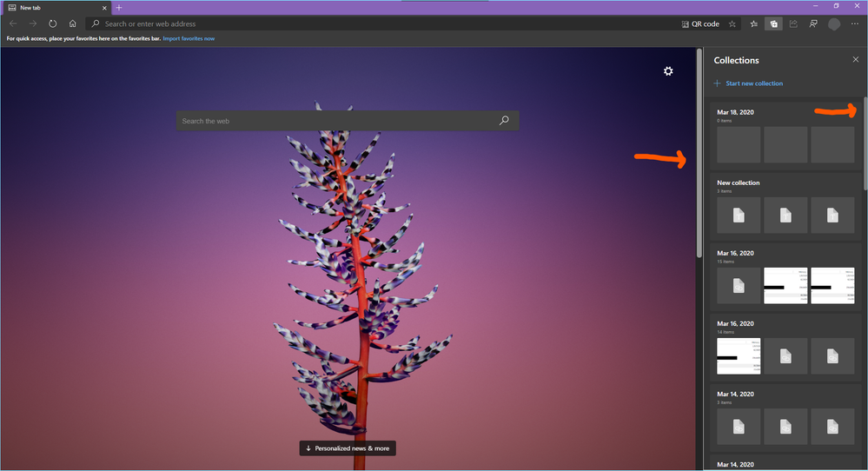Close the Collections panel

point(855,59)
